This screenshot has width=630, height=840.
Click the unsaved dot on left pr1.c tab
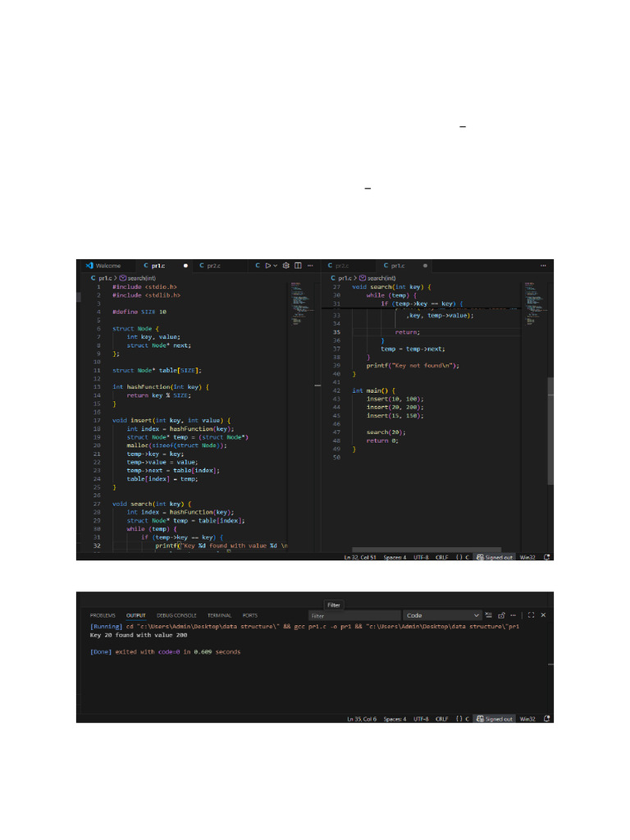coord(186,266)
